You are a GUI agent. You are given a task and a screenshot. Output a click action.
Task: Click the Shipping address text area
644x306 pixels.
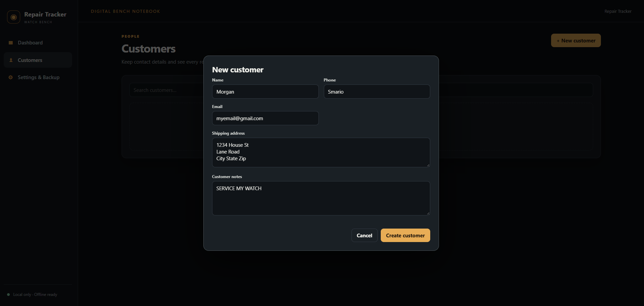pos(321,152)
